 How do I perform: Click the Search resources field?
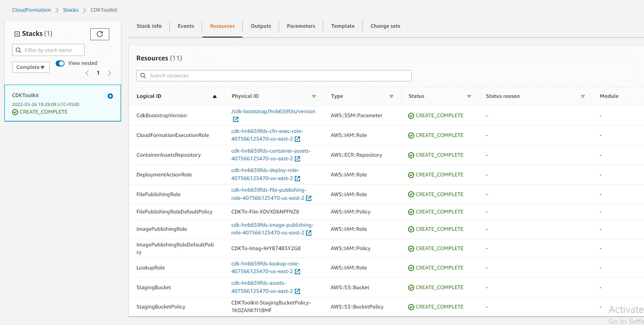point(274,76)
